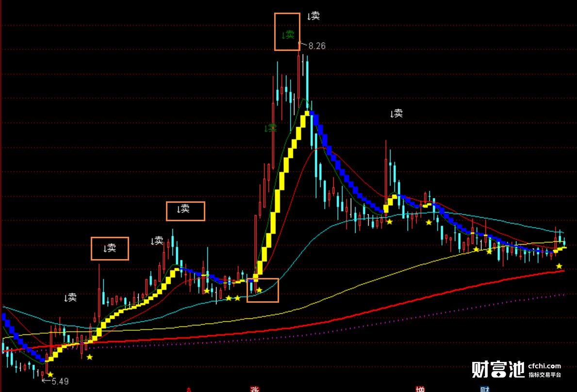This screenshot has width=577, height=392.
Task: Click the star marker beside the 5.49 low
Action: 50,375
